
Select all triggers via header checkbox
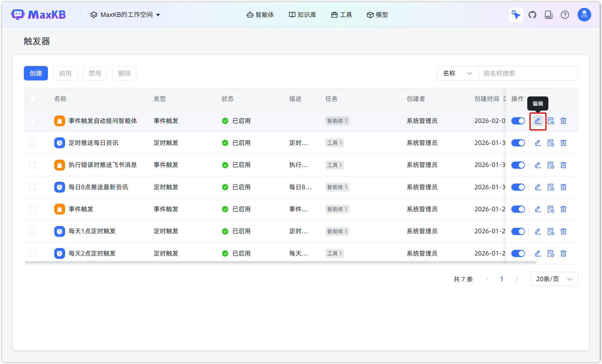tap(32, 99)
